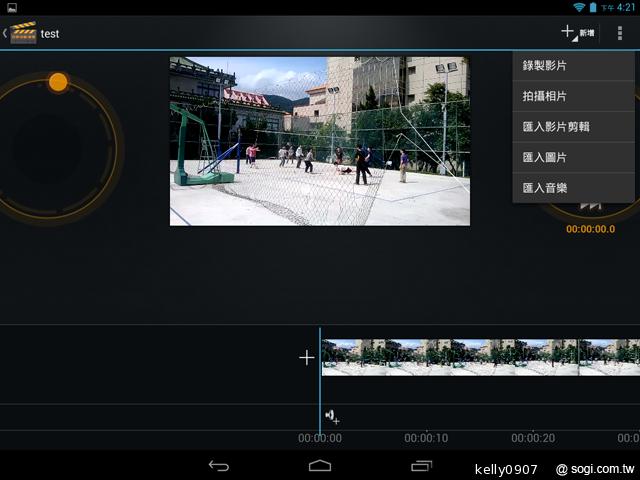The height and width of the screenshot is (480, 640).
Task: Click the plus icon before the timeline clip
Action: (307, 358)
